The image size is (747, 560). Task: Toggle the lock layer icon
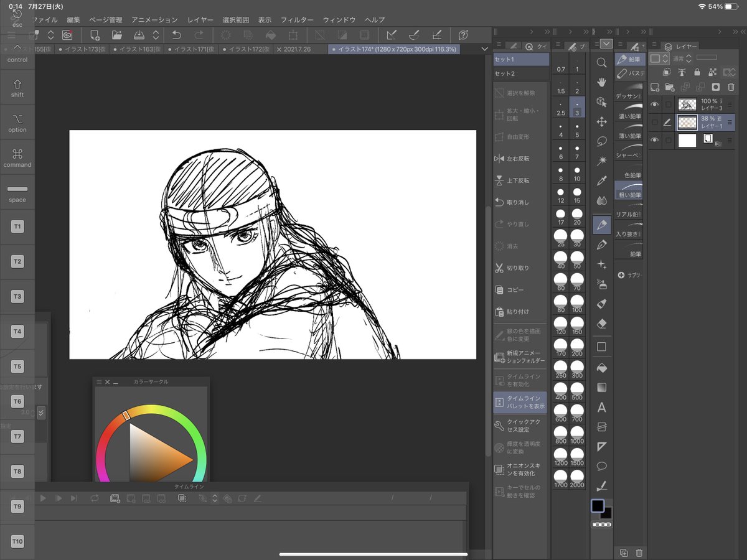(x=697, y=72)
